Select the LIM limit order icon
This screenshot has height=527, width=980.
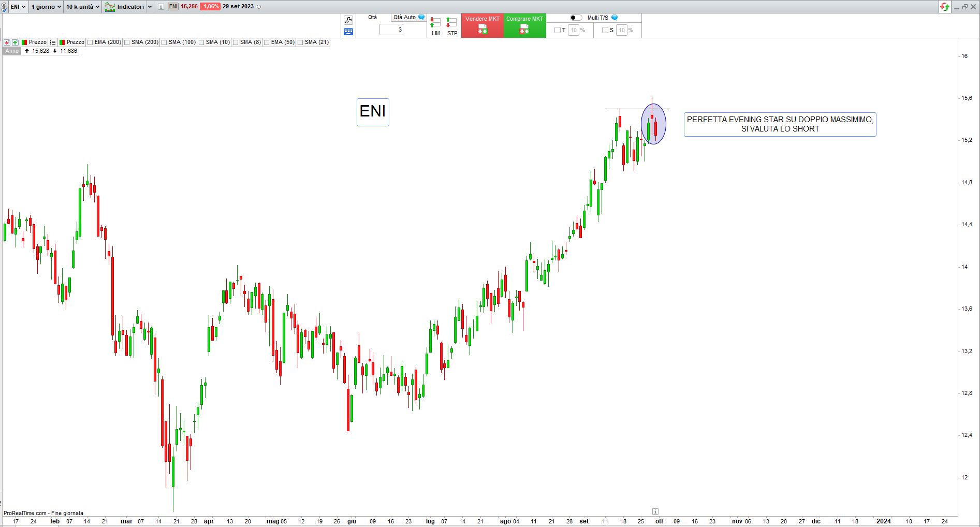click(435, 25)
